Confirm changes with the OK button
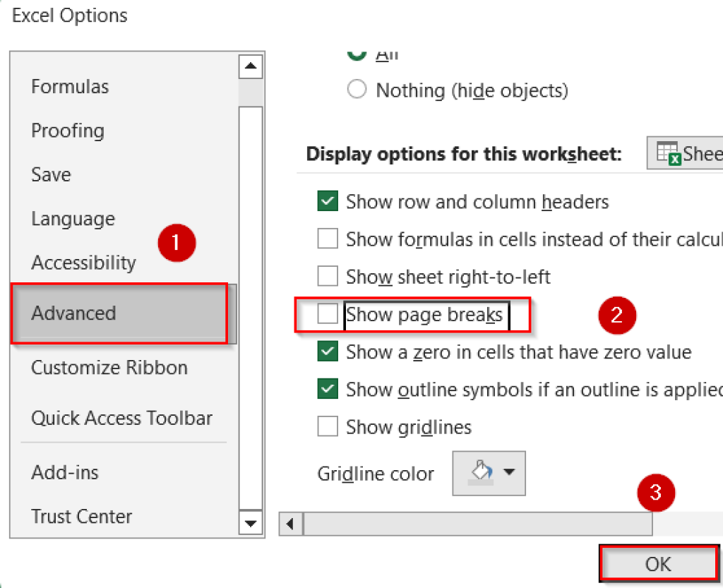 tap(659, 564)
